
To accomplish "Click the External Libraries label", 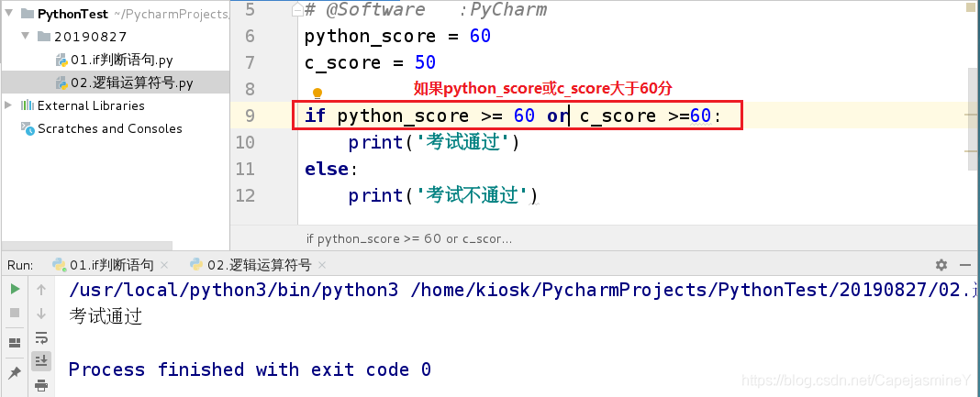I will pos(91,105).
